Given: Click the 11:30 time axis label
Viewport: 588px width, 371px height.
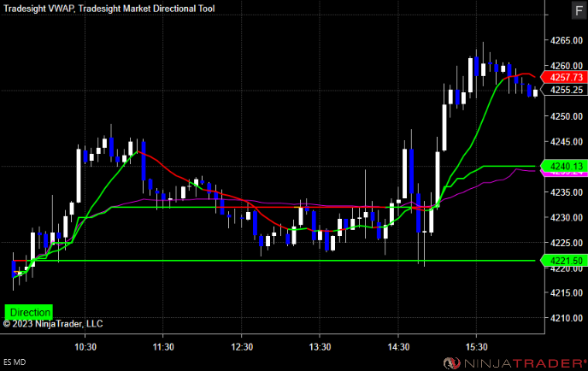Looking at the screenshot, I should pyautogui.click(x=163, y=346).
